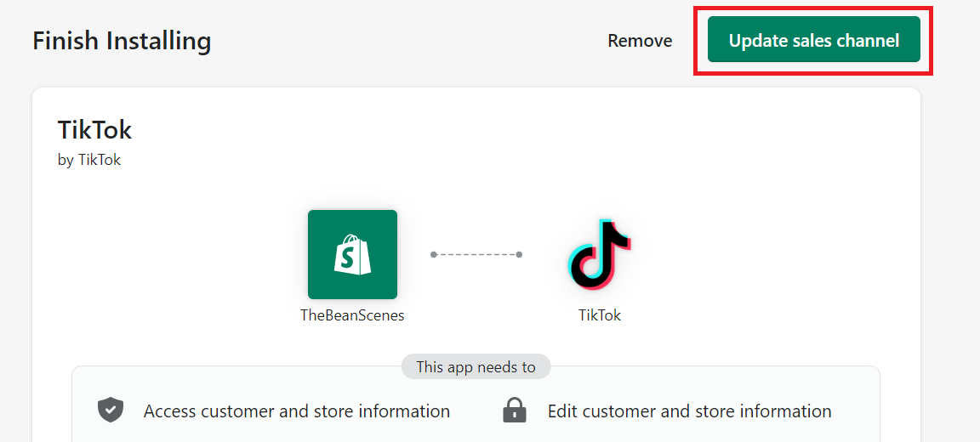Image resolution: width=980 pixels, height=442 pixels.
Task: Click the TikTok logo icon
Action: pyautogui.click(x=600, y=254)
